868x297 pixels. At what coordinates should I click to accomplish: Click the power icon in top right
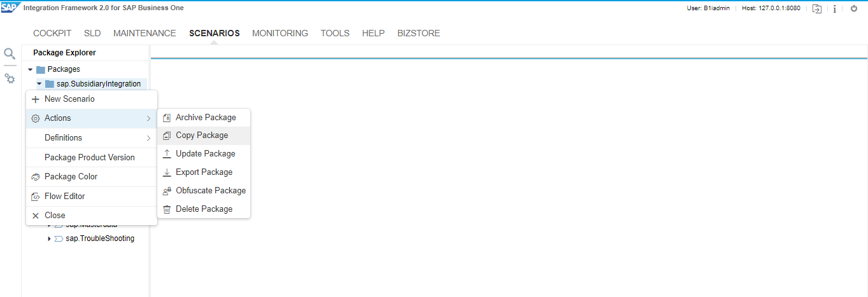854,9
